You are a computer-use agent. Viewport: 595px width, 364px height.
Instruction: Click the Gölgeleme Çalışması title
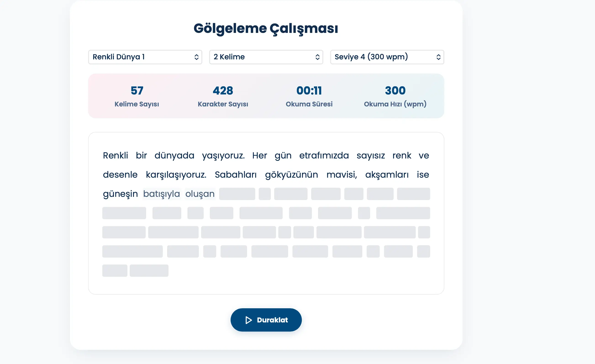(266, 28)
